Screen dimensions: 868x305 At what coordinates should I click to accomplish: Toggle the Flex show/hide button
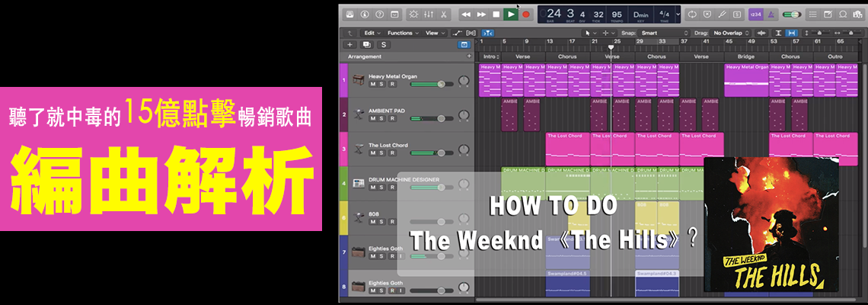click(471, 34)
